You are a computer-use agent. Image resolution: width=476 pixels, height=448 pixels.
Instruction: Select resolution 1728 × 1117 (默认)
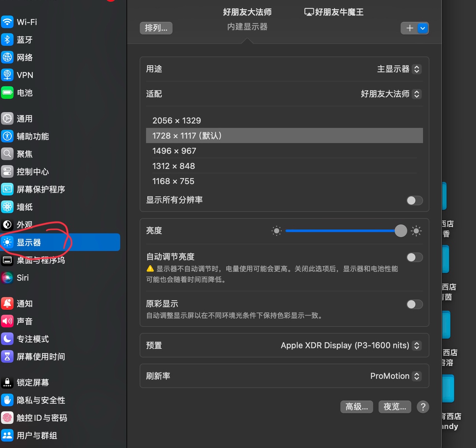pyautogui.click(x=284, y=135)
